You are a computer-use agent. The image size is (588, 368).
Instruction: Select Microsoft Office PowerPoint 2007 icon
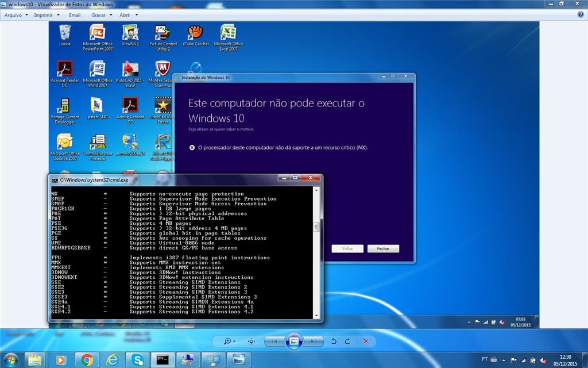click(98, 37)
